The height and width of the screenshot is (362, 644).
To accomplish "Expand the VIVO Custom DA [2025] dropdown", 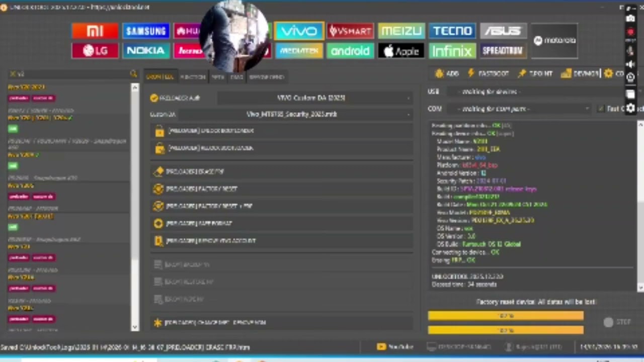I will click(315, 98).
